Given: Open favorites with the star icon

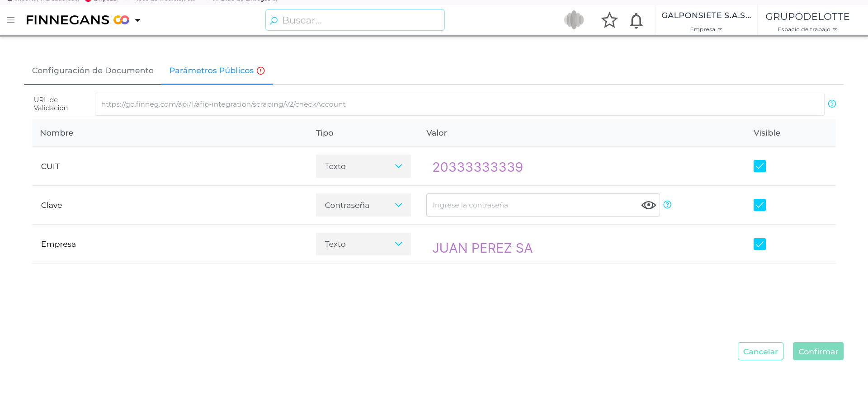Looking at the screenshot, I should [609, 20].
